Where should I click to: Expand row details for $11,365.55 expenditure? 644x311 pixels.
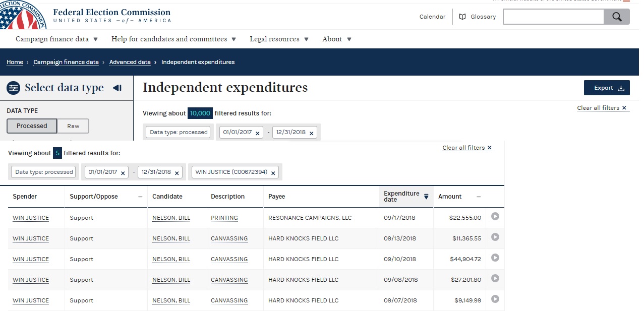click(495, 237)
